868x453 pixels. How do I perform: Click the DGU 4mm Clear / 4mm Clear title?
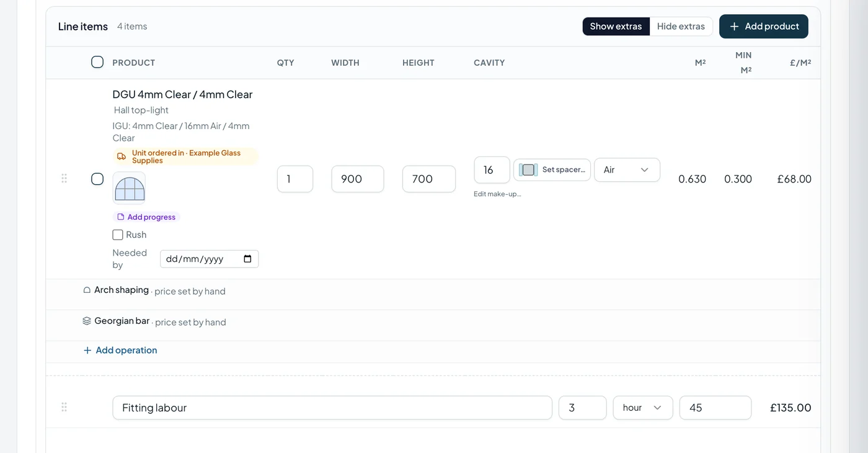(182, 94)
